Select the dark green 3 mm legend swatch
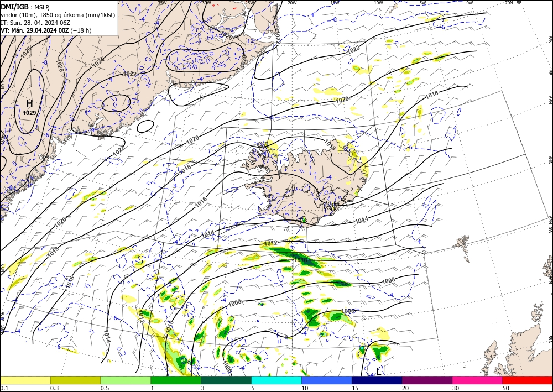Screen dimensions: 553x392 [x=226, y=380]
